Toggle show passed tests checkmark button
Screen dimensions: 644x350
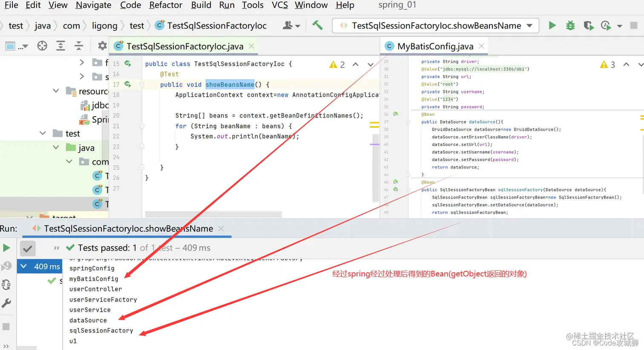point(28,248)
